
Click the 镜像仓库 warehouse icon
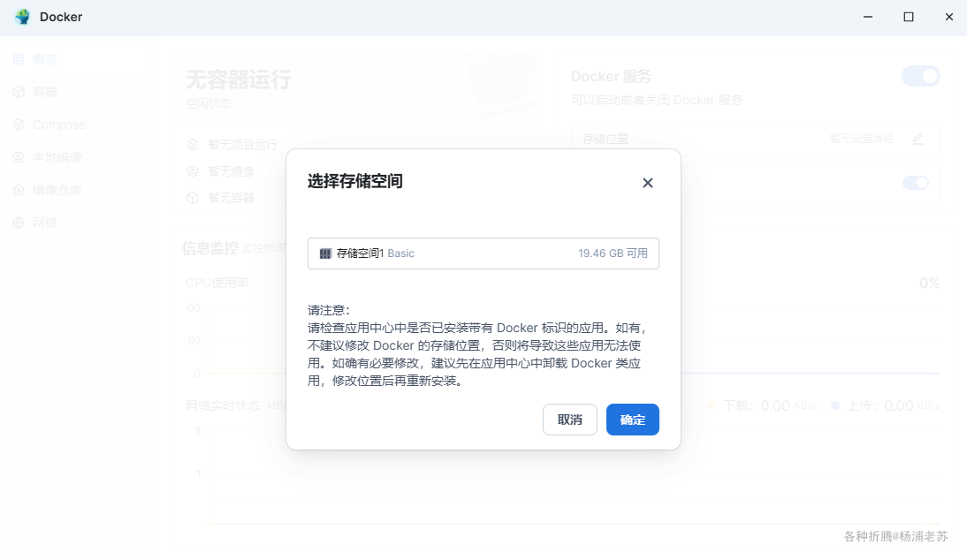point(19,190)
